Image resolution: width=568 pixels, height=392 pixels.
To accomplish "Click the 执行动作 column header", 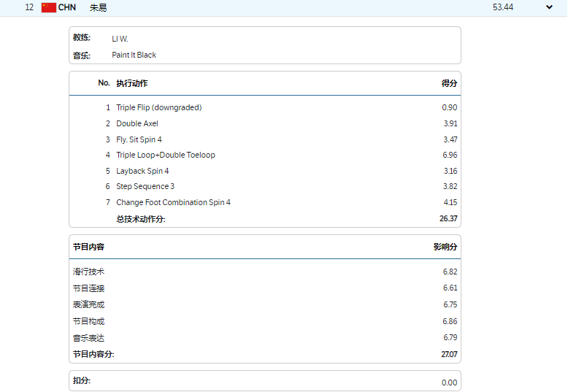I will click(132, 83).
